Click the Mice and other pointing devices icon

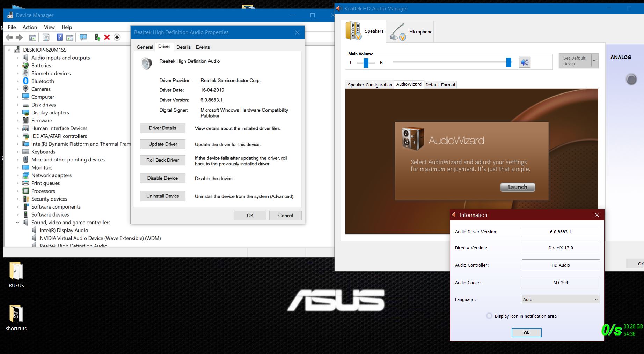click(26, 159)
